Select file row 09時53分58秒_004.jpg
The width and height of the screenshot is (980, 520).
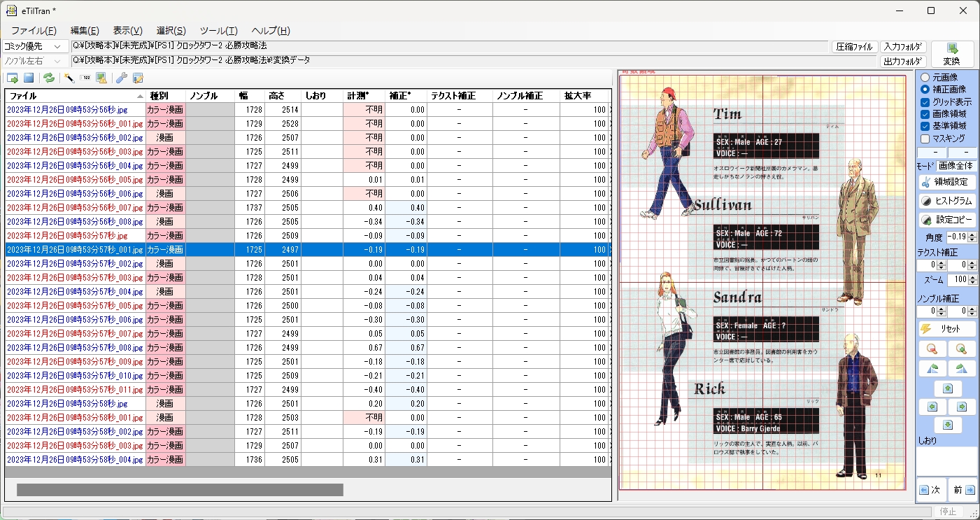point(308,460)
